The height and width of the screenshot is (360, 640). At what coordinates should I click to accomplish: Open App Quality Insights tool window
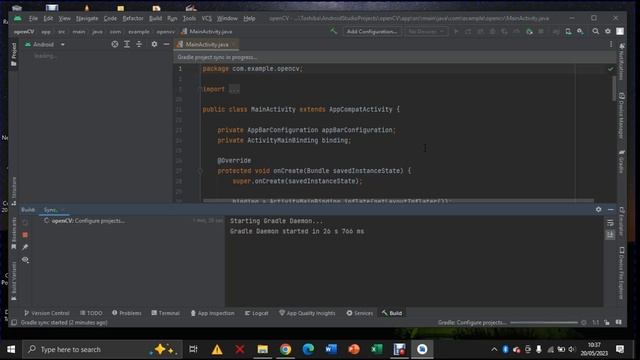click(x=307, y=313)
